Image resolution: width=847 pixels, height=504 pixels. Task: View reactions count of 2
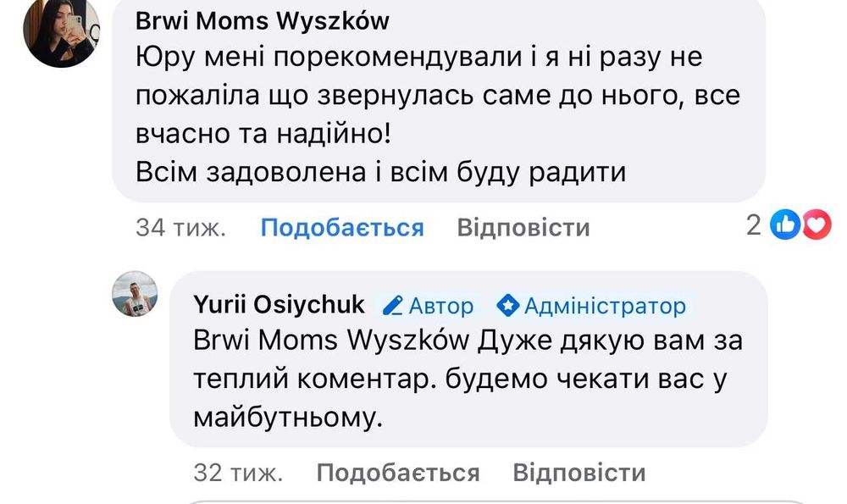(754, 225)
